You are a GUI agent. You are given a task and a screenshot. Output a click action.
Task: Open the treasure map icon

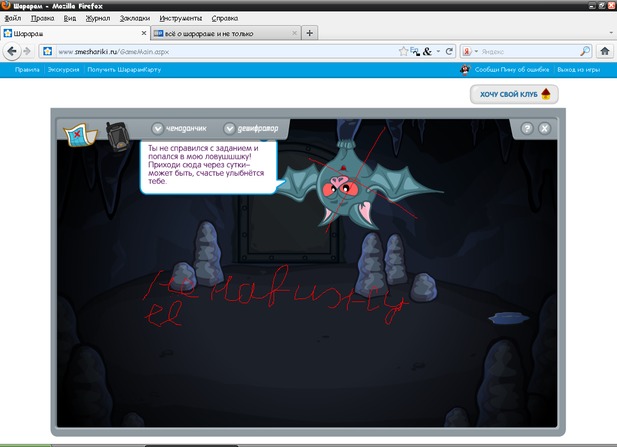[x=80, y=135]
